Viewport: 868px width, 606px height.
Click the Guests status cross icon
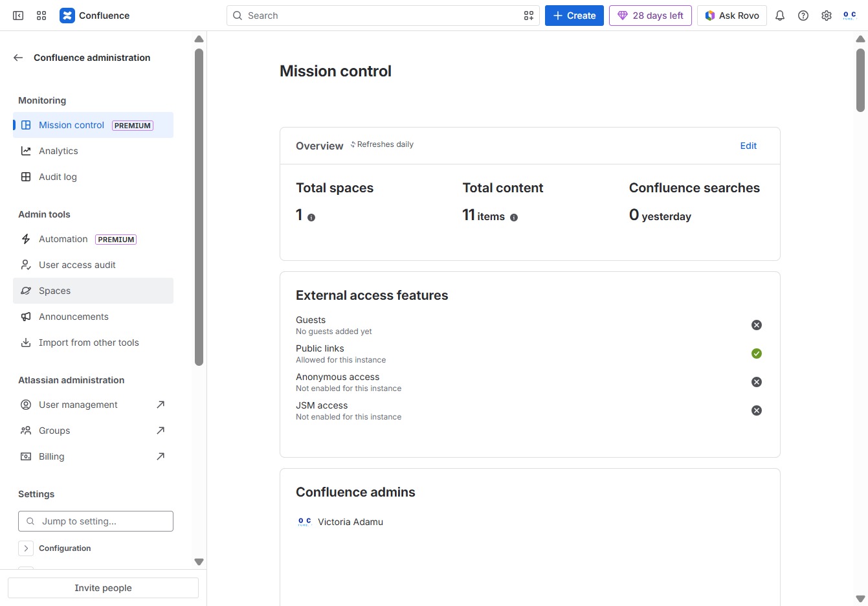(757, 325)
